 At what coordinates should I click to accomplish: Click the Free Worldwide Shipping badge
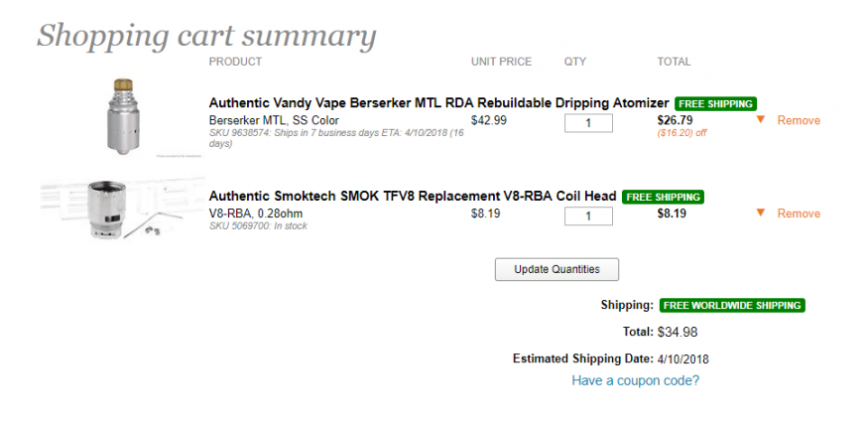[732, 305]
